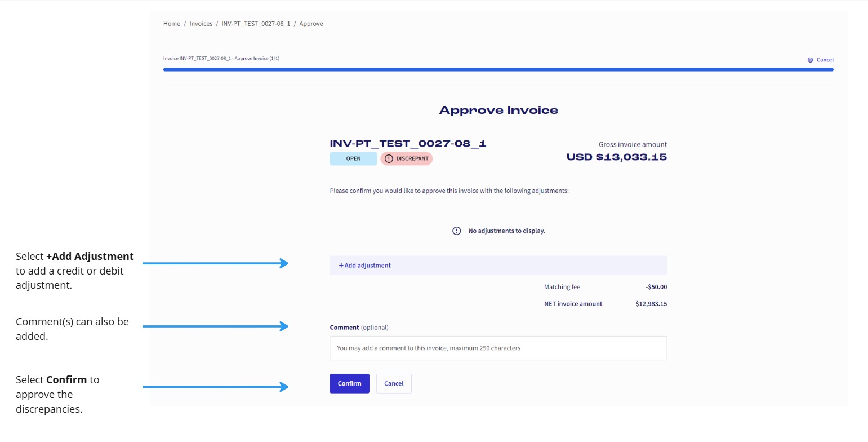Click the Approve Invoice step label (1/1)

(x=221, y=59)
